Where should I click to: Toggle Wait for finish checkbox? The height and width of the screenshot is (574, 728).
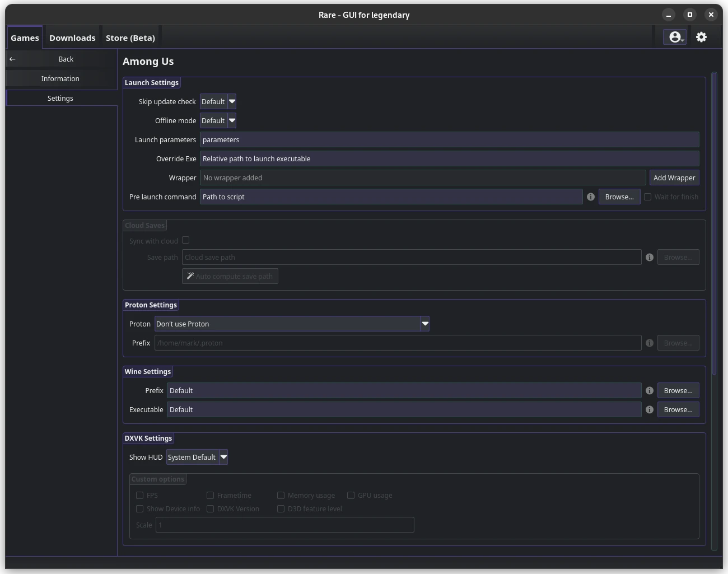point(647,197)
